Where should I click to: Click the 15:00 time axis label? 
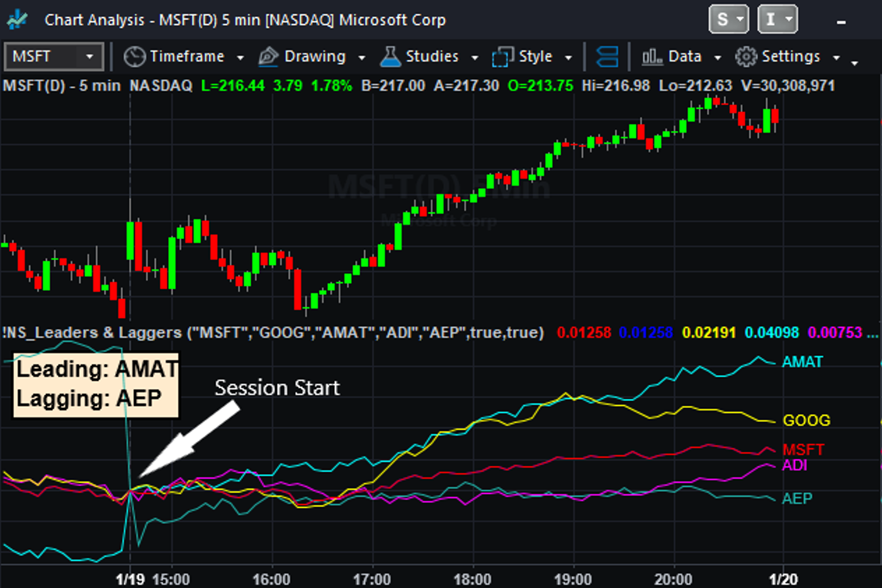171,579
